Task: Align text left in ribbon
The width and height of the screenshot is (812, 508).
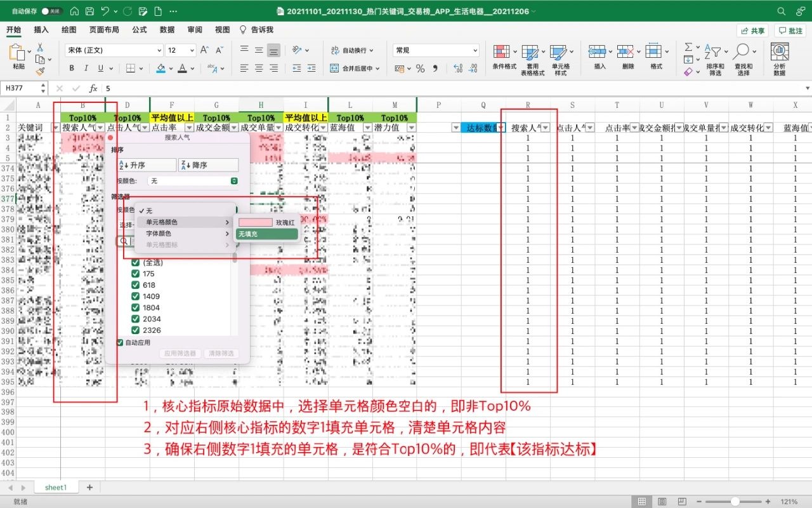Action: 244,68
